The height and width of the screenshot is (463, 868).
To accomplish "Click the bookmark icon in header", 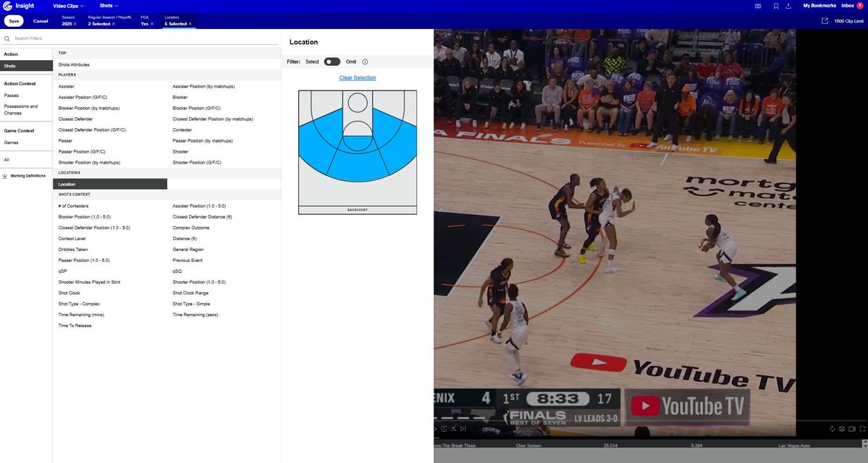I will click(775, 6).
